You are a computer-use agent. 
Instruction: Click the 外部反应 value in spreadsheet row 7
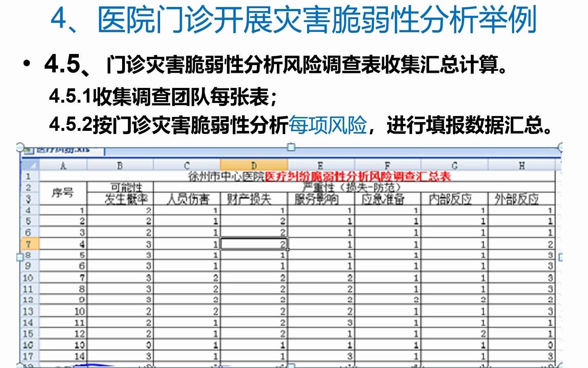(x=521, y=244)
